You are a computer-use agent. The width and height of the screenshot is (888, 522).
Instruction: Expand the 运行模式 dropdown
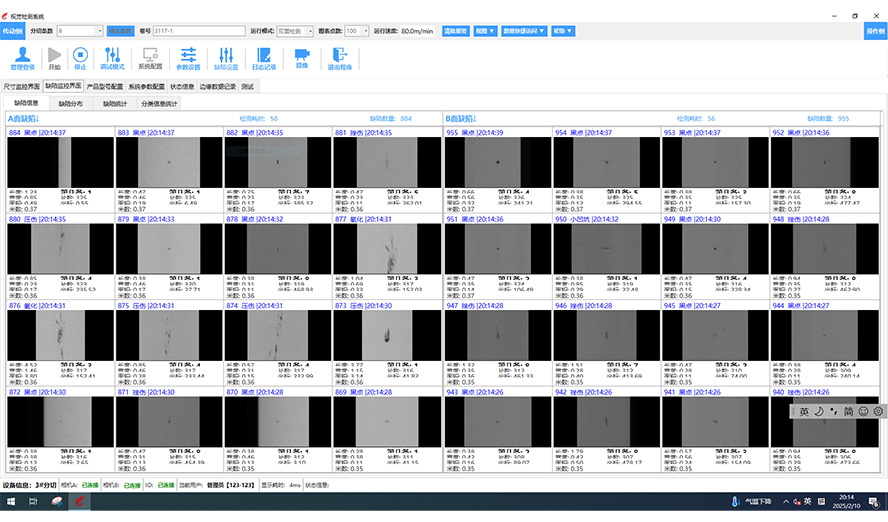[308, 31]
